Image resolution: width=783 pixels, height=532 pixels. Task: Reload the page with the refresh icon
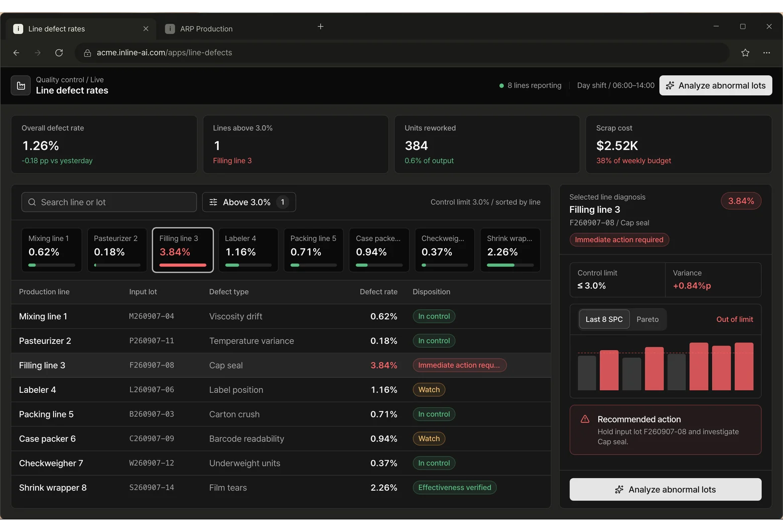pyautogui.click(x=59, y=53)
